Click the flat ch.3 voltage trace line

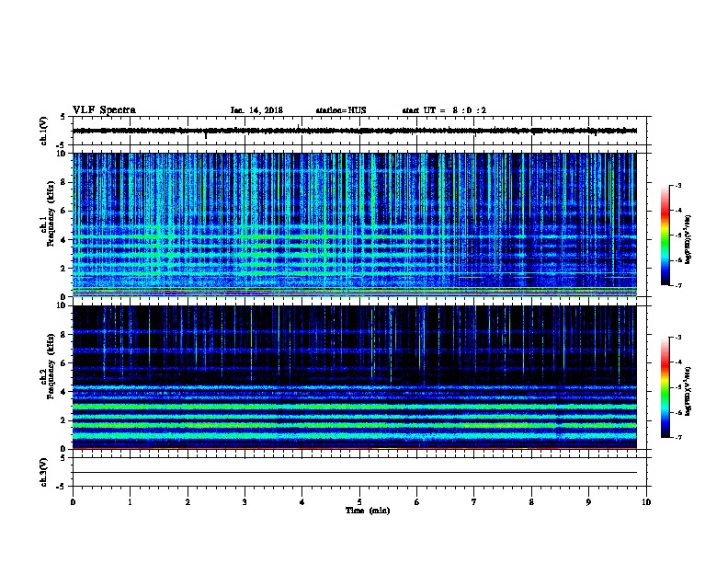[x=355, y=473]
